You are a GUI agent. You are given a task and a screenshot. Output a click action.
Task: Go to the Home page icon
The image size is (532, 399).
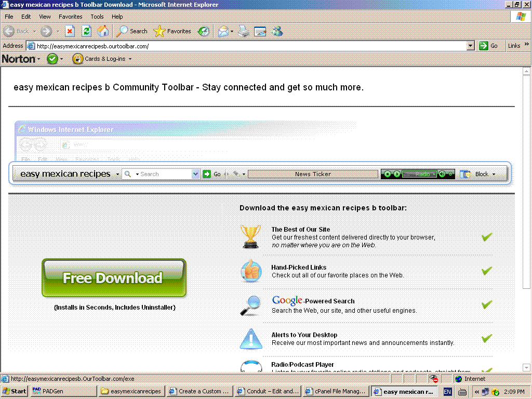[103, 31]
